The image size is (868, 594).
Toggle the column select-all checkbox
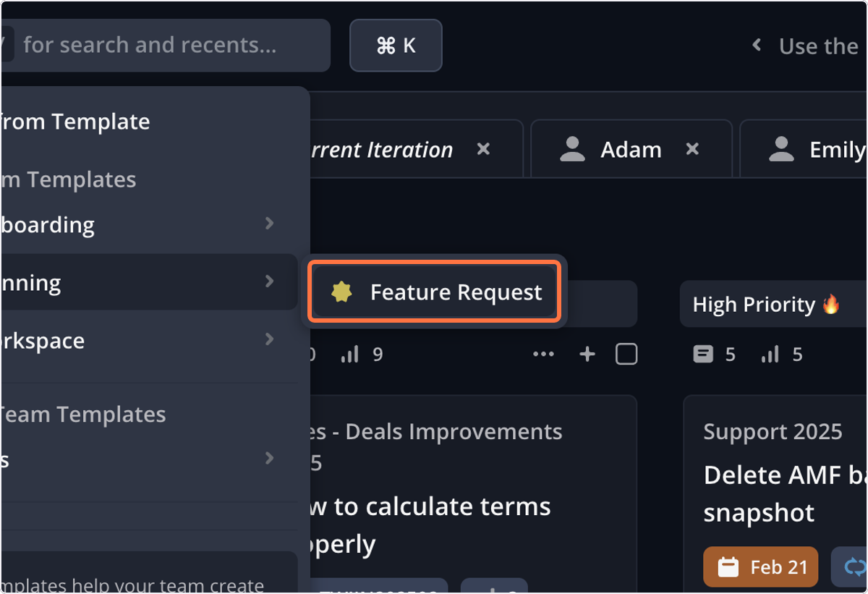(626, 355)
